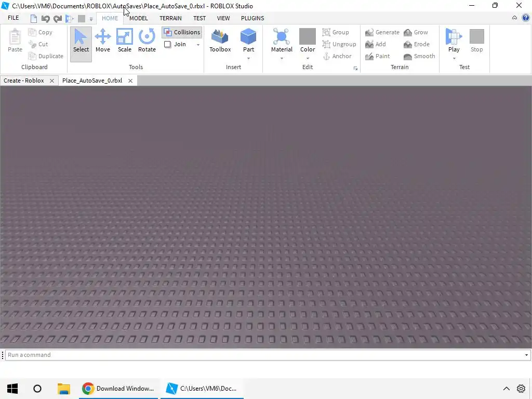Switch to the MODEL ribbon tab
The image size is (532, 399).
pos(138,18)
